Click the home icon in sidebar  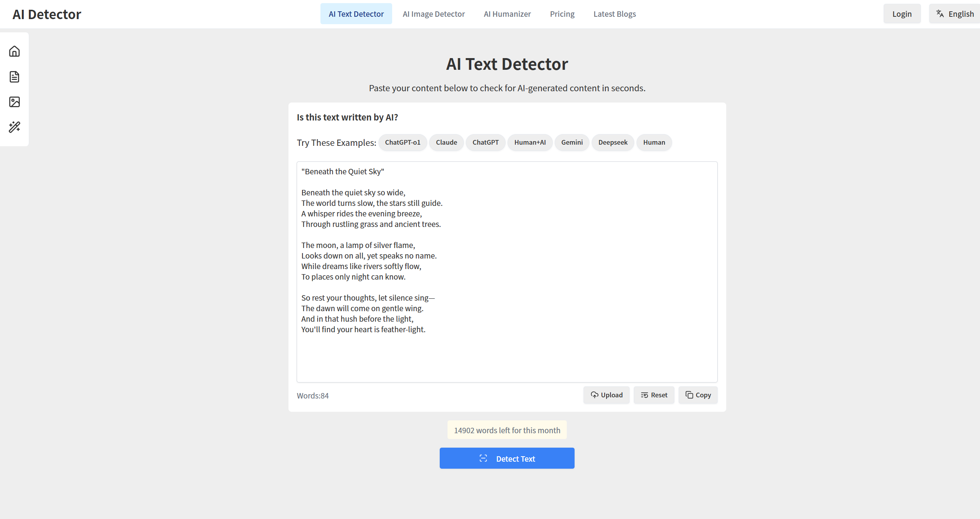14,51
